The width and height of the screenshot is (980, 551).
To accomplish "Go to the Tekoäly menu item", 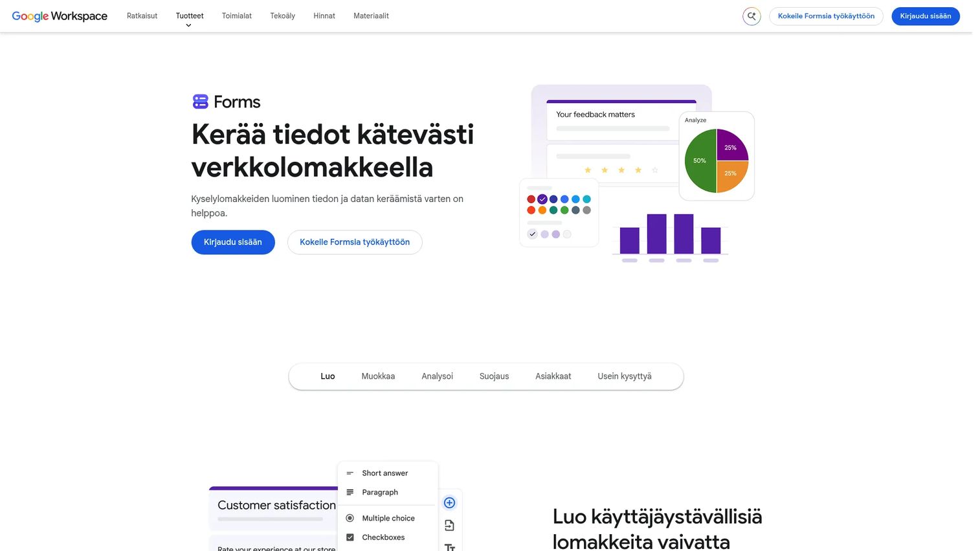I will 283,16.
